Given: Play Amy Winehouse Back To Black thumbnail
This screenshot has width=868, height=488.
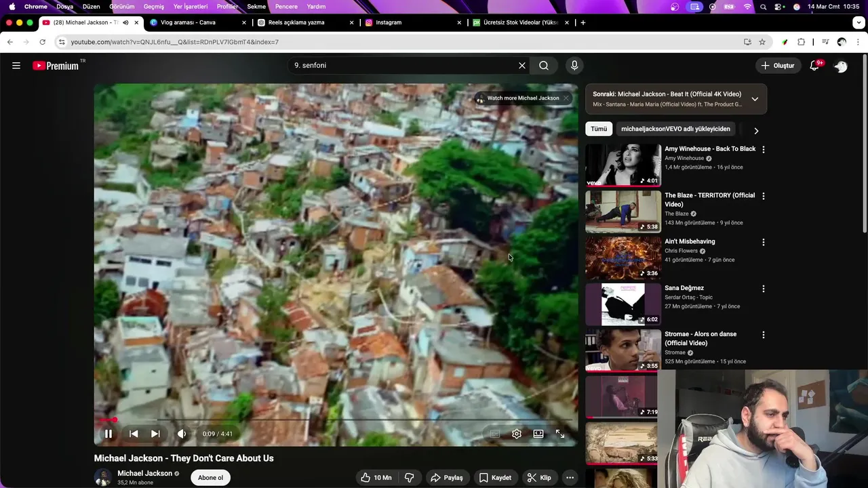Looking at the screenshot, I should (623, 165).
